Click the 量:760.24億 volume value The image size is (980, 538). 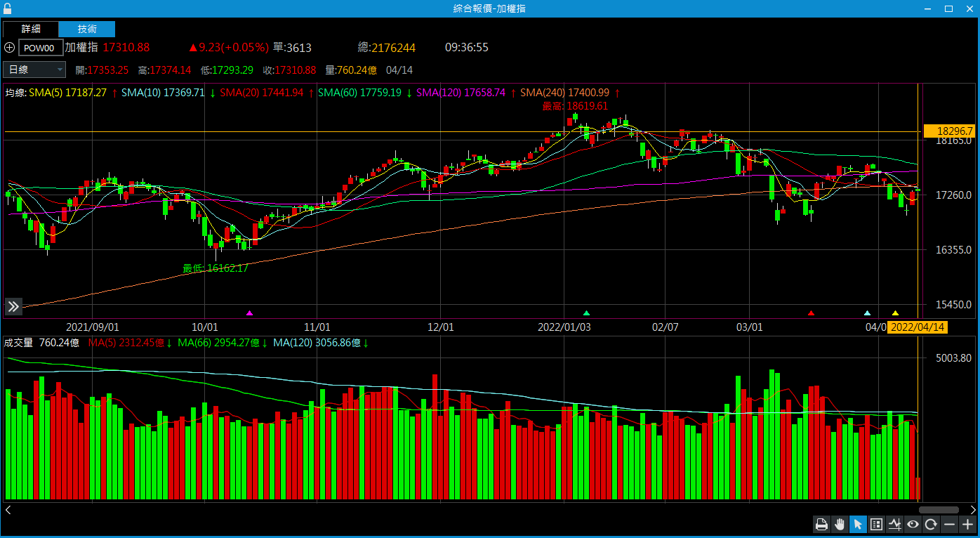point(351,70)
